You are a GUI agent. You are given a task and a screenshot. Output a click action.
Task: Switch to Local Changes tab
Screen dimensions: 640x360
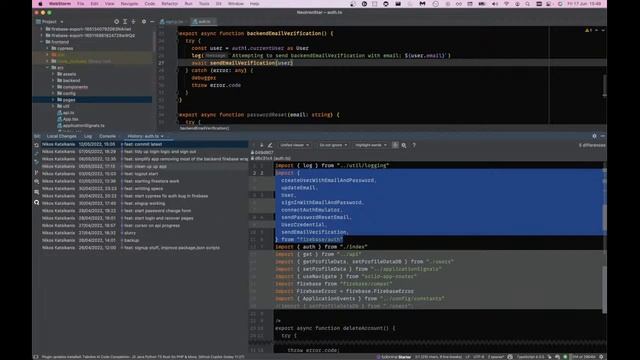61,136
